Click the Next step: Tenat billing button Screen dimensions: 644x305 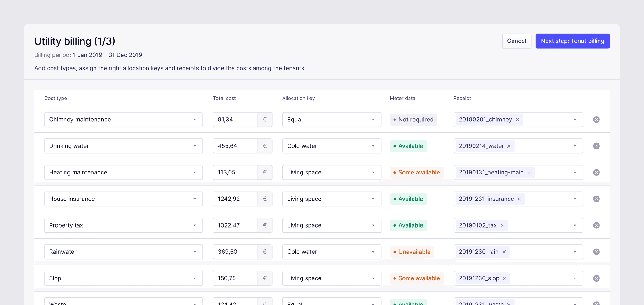(572, 41)
